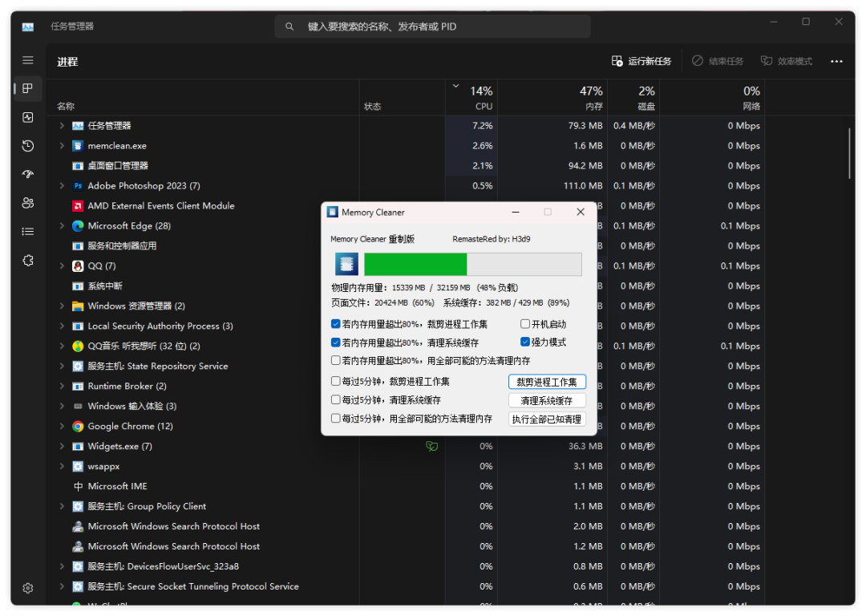Open Task Manager settings gear
The image size is (866, 616).
click(x=28, y=588)
